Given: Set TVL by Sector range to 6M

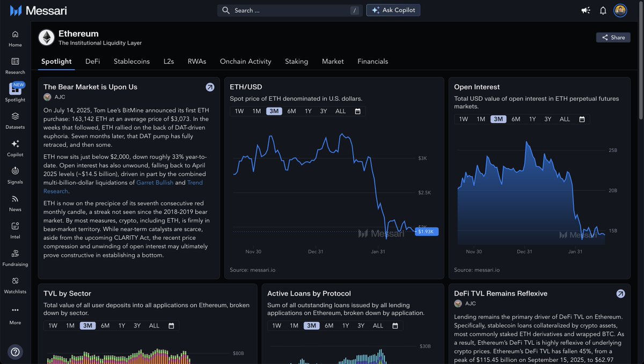Looking at the screenshot, I should coord(105,325).
